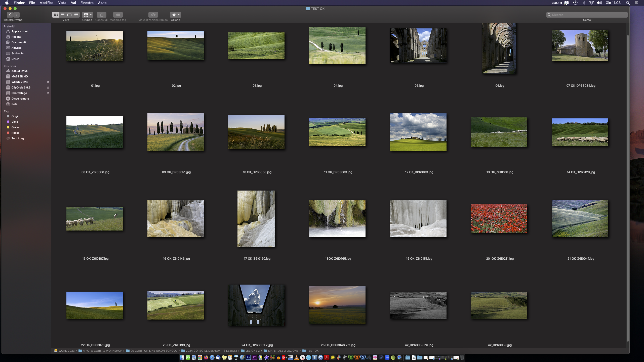Eject the WORK 2023 volume

(x=48, y=82)
